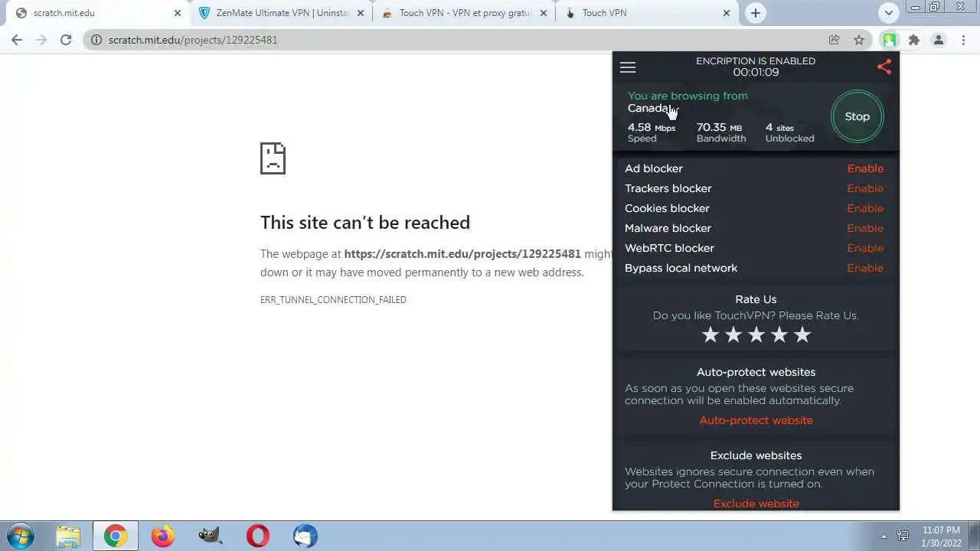Screen dimensions: 980x551
Task: Close the scratch.mit.edu tab
Action: click(178, 13)
